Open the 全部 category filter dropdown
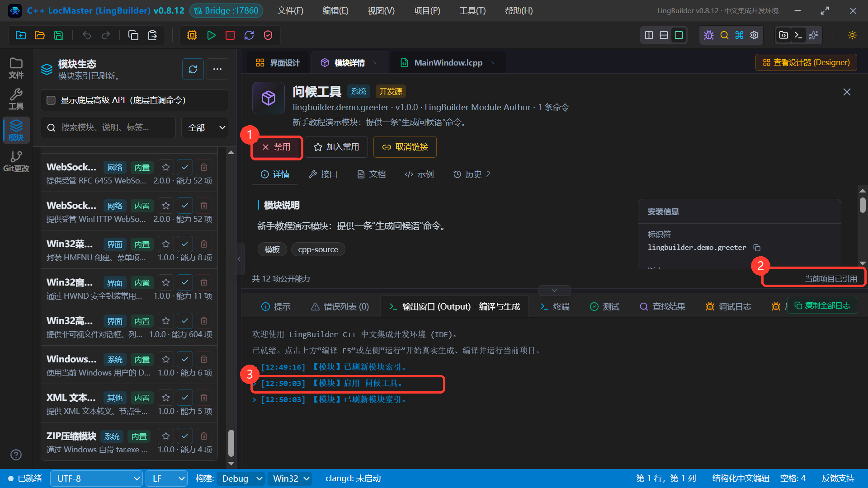This screenshot has width=868, height=488. 205,127
